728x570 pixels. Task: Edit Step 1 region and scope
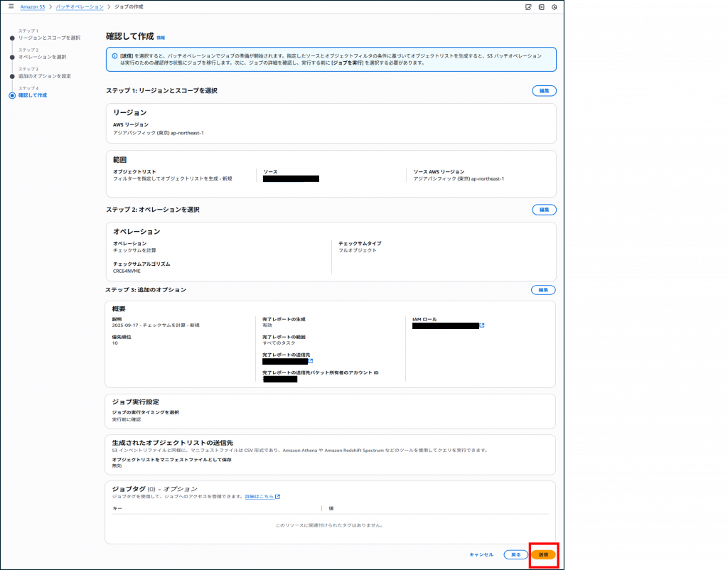tap(544, 91)
